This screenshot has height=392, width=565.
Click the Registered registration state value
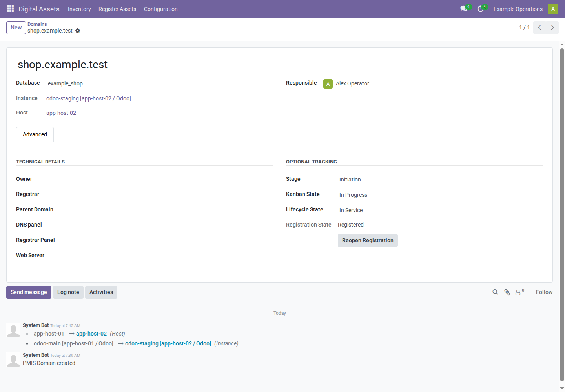[x=351, y=225]
